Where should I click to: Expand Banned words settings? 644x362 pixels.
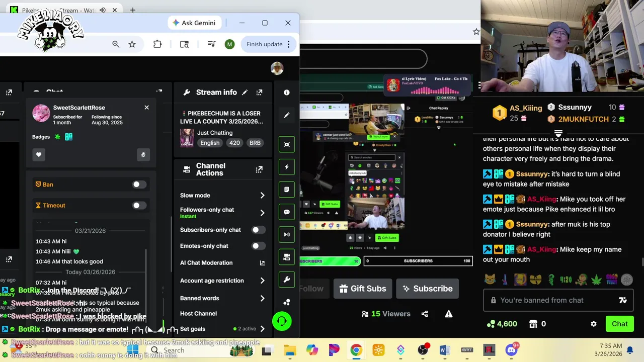click(x=262, y=298)
